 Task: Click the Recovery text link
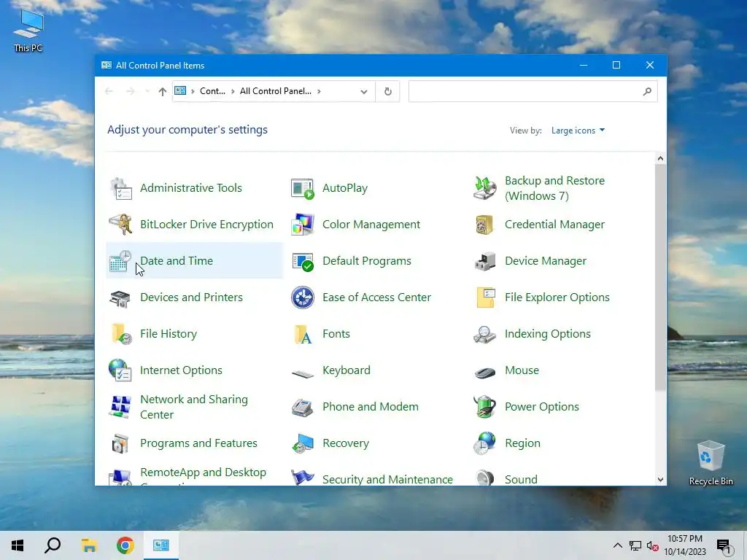346,443
